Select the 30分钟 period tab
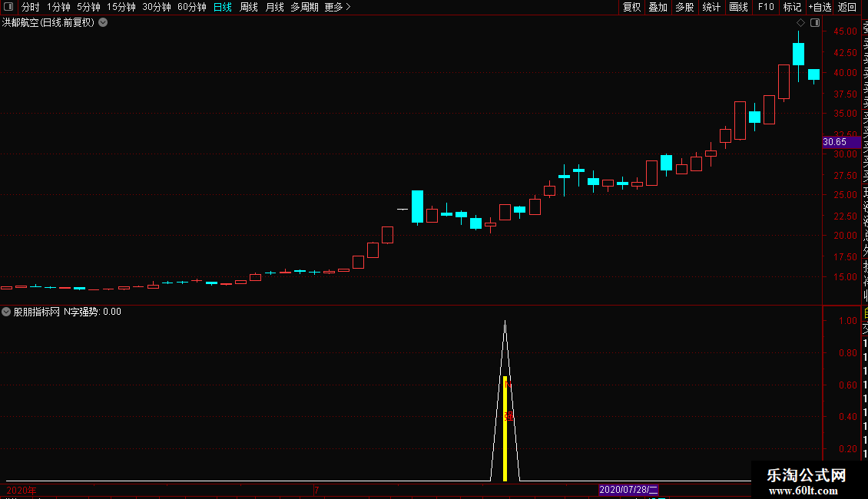The height and width of the screenshot is (499, 868). pos(157,7)
